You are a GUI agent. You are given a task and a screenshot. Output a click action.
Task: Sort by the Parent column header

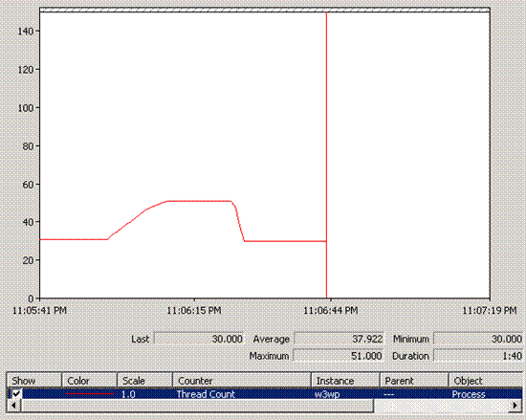[x=415, y=381]
